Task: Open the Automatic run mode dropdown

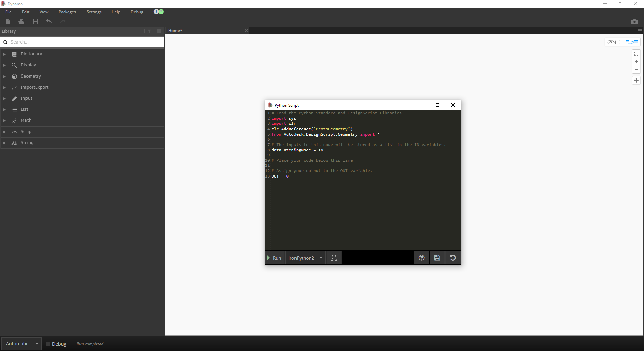Action: (21, 343)
